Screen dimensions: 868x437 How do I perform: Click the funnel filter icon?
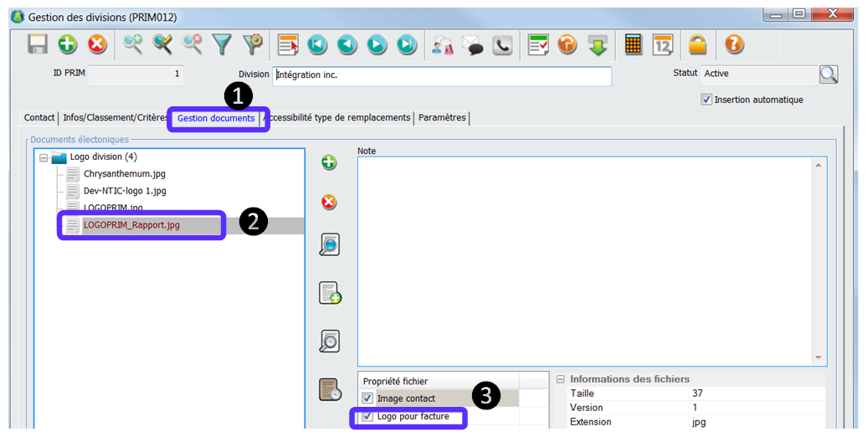point(222,44)
